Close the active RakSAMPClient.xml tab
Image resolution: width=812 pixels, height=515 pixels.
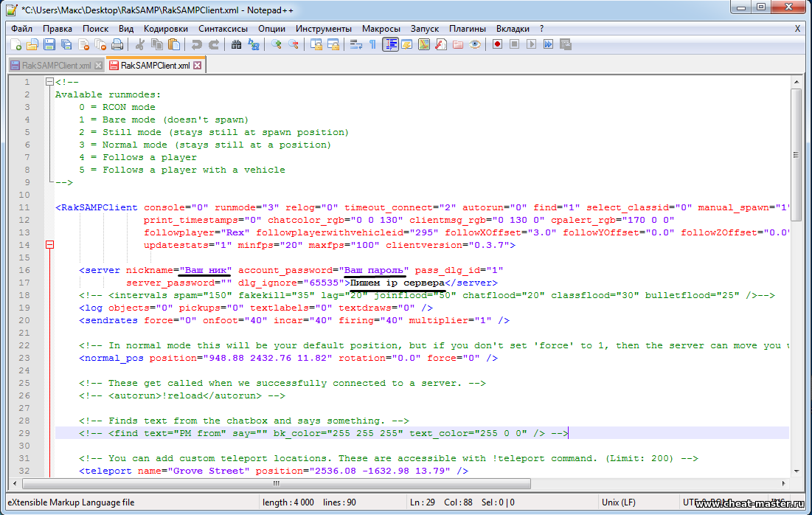pos(198,66)
